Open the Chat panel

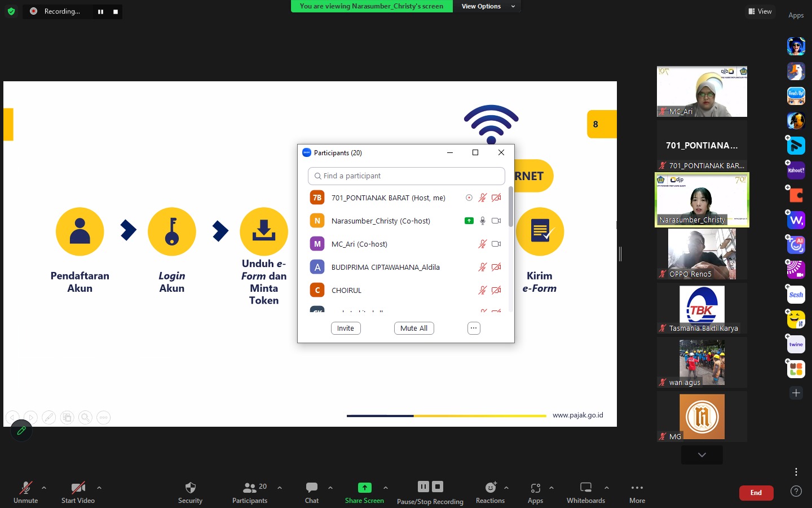click(x=311, y=488)
